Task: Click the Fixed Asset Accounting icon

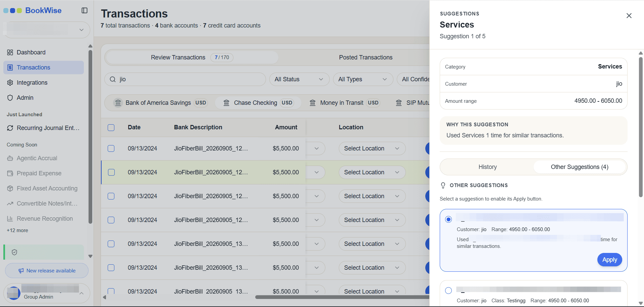Action: (x=10, y=188)
